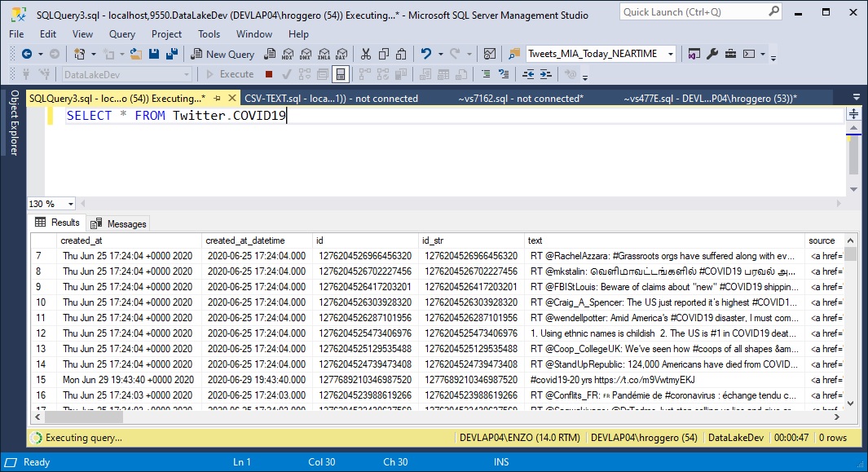Create an XMLA query from the toolbar
Screen dimensions: 868x472
pyautogui.click(x=324, y=54)
